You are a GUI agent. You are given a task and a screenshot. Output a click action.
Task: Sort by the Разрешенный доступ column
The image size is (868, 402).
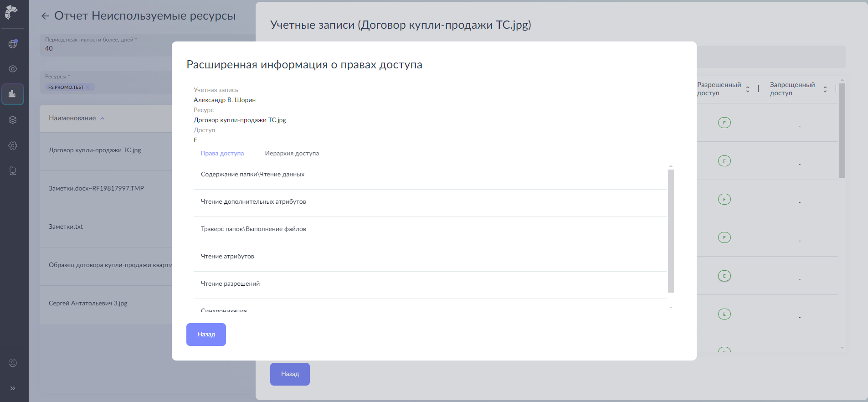(748, 89)
